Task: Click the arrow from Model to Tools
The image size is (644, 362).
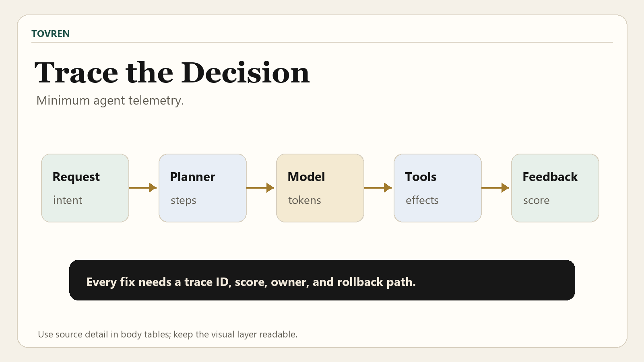Action: 378,187
